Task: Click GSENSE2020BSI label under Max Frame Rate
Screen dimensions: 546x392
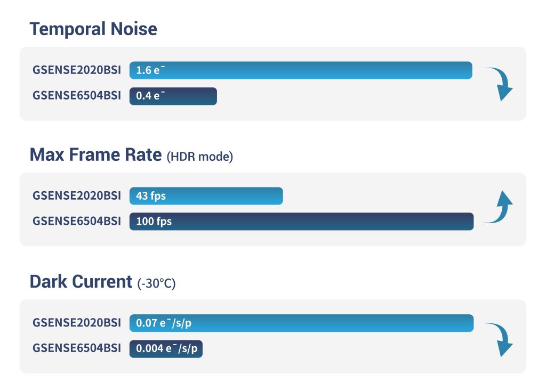Action: tap(77, 196)
